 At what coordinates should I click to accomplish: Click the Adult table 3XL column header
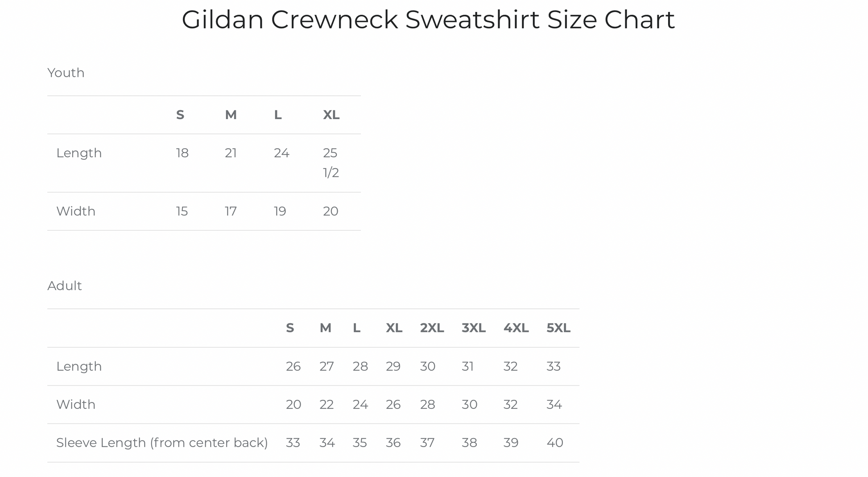(473, 328)
